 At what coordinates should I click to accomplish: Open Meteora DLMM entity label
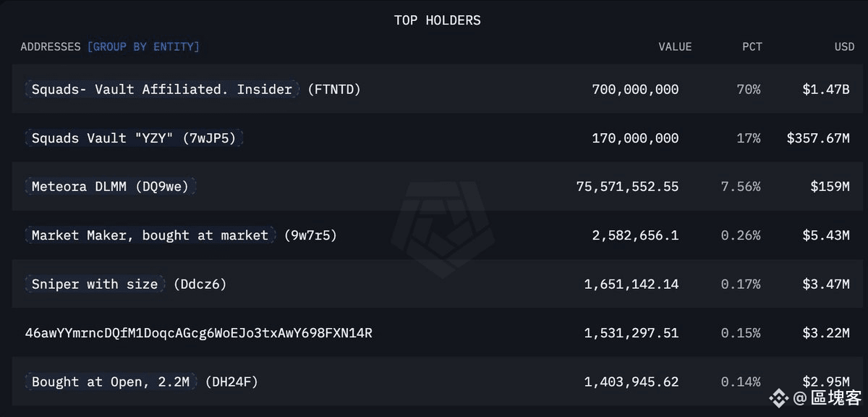110,186
